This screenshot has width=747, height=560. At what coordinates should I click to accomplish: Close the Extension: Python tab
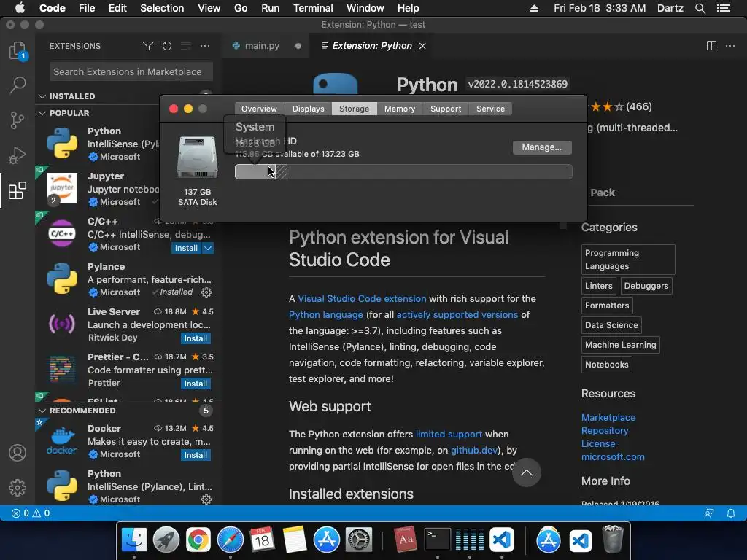point(422,46)
